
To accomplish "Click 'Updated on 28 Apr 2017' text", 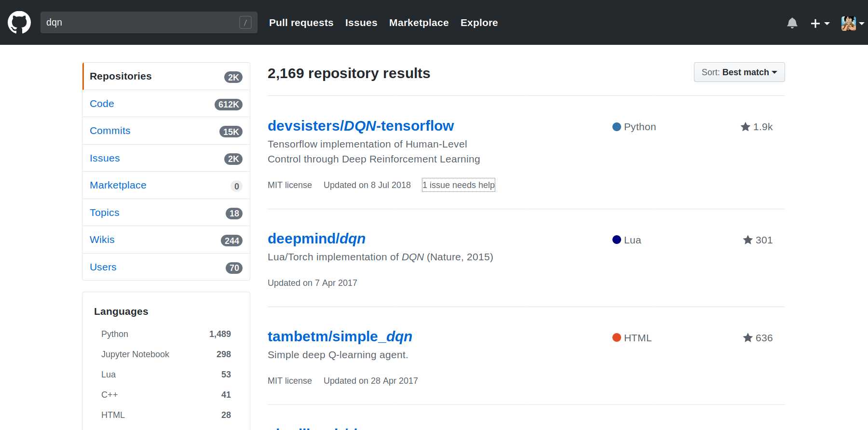I will coord(371,381).
